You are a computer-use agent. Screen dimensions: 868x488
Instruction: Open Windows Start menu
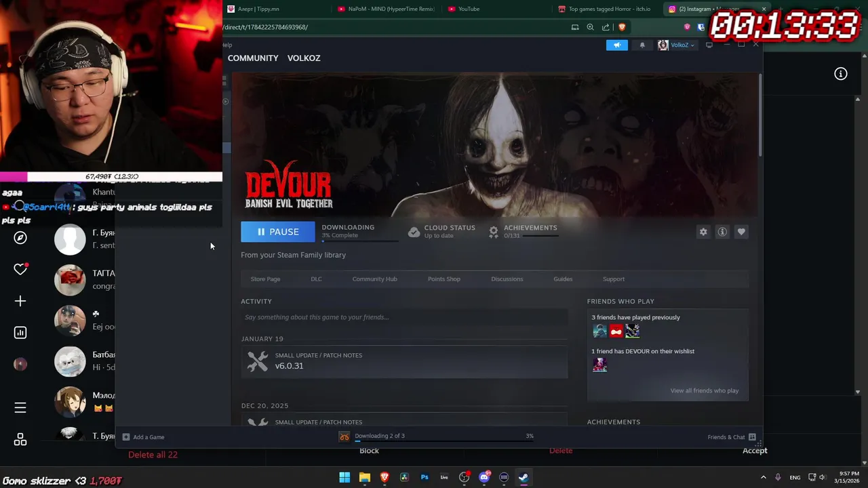(344, 477)
